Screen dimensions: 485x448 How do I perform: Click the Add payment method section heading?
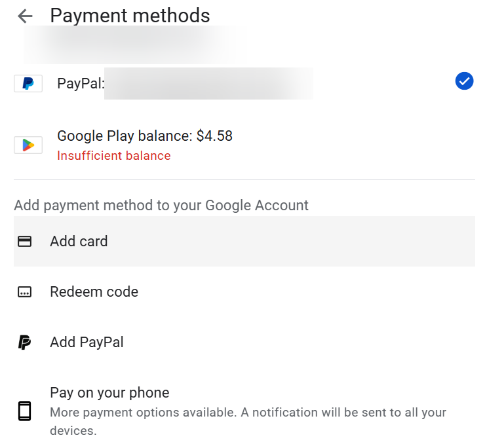pyautogui.click(x=161, y=206)
